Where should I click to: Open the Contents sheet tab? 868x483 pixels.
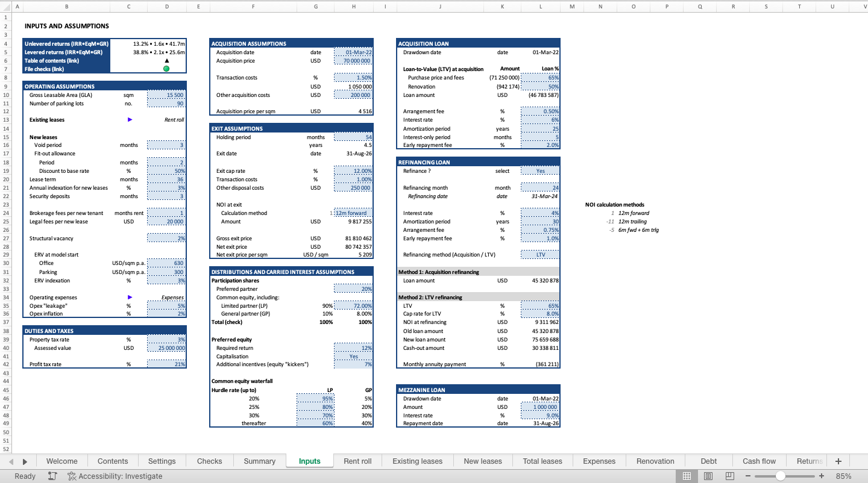(x=113, y=461)
